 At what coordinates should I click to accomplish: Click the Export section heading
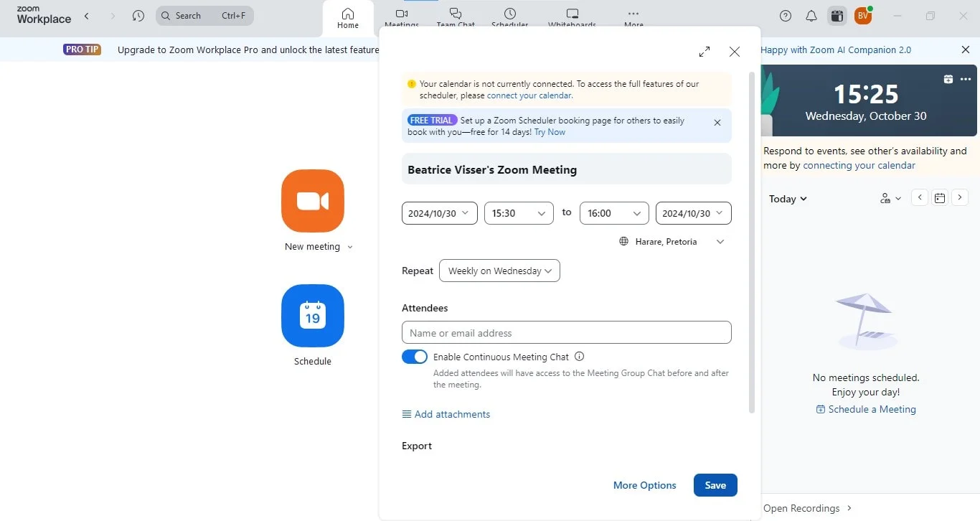(x=417, y=446)
